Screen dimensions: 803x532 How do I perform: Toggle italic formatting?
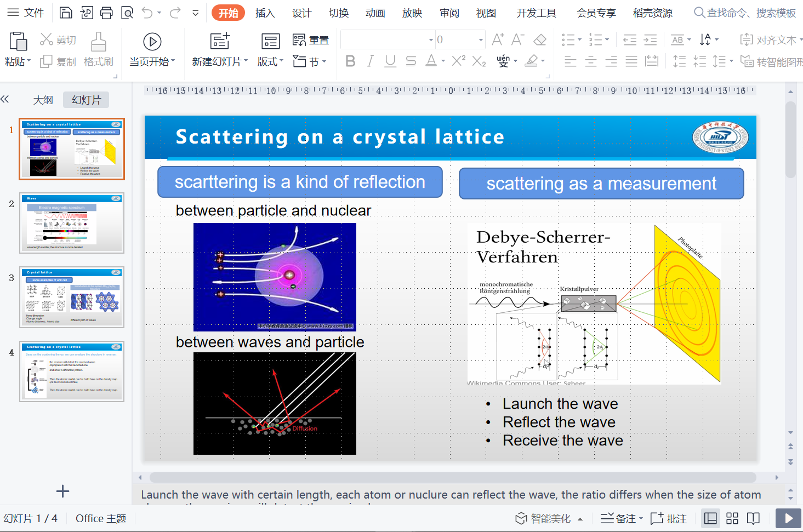pyautogui.click(x=371, y=61)
